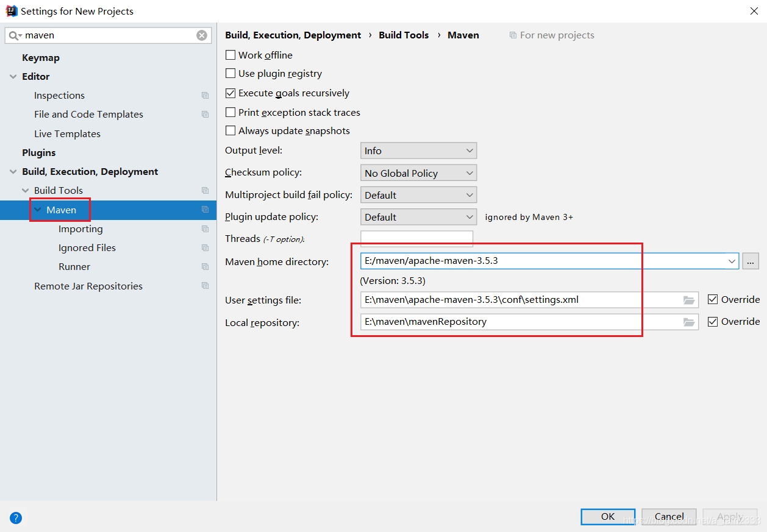767x532 pixels.
Task: Open the Checksum policy dropdown
Action: (x=418, y=173)
